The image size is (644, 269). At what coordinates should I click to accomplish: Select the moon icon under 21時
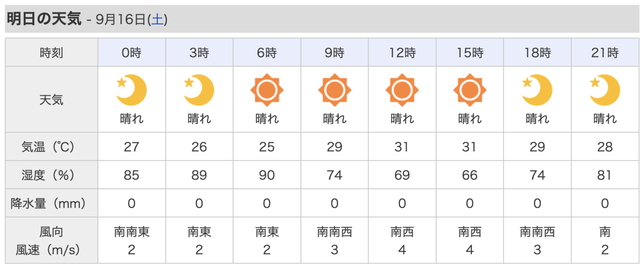tap(605, 90)
